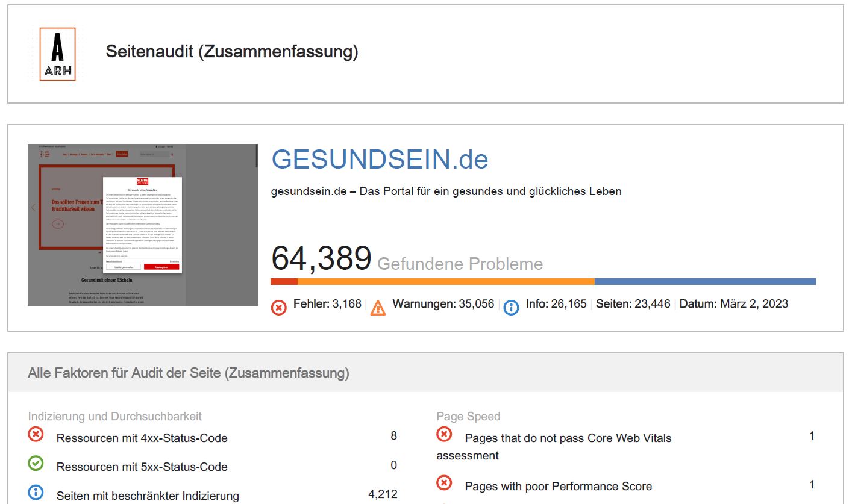Image resolution: width=852 pixels, height=504 pixels.
Task: Click the value 4,212 for beschränkter Indizierung
Action: 383,494
